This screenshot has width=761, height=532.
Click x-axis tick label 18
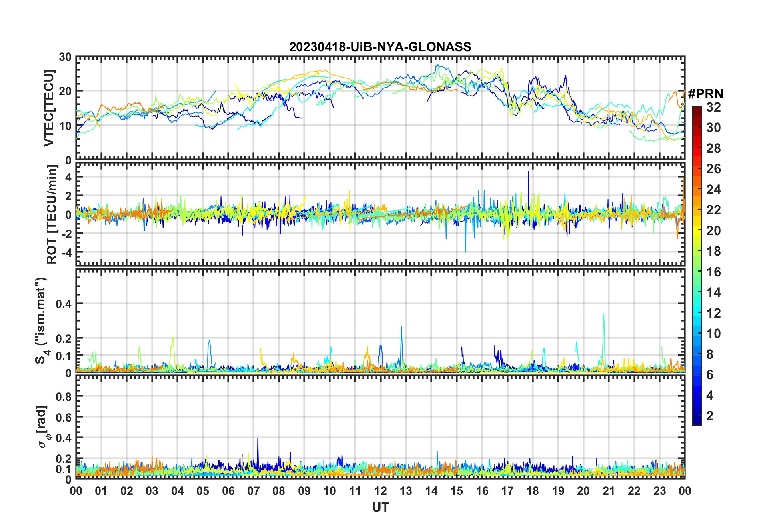533,491
